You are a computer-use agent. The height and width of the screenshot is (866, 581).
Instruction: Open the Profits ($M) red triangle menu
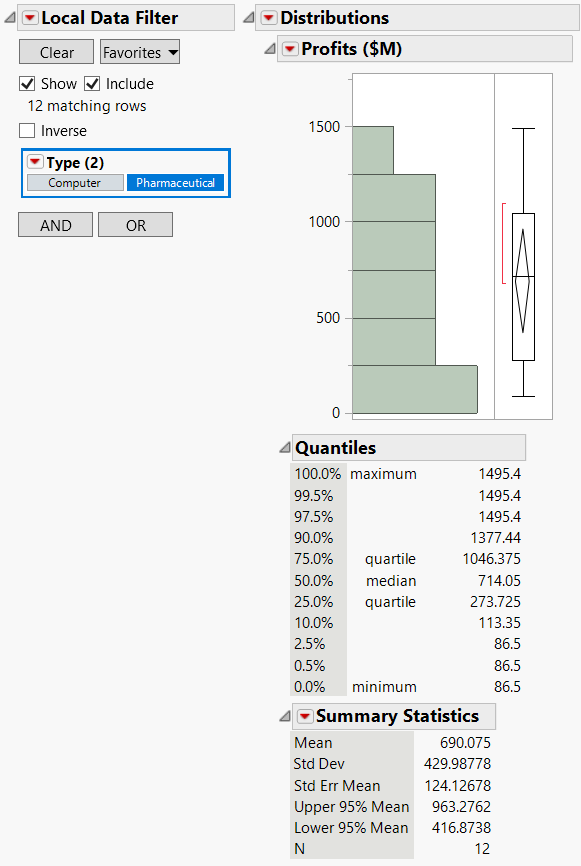291,47
